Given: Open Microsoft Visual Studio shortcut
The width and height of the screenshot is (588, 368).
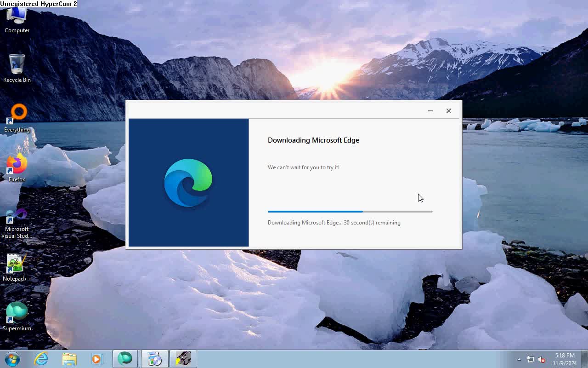Looking at the screenshot, I should 17,224.
